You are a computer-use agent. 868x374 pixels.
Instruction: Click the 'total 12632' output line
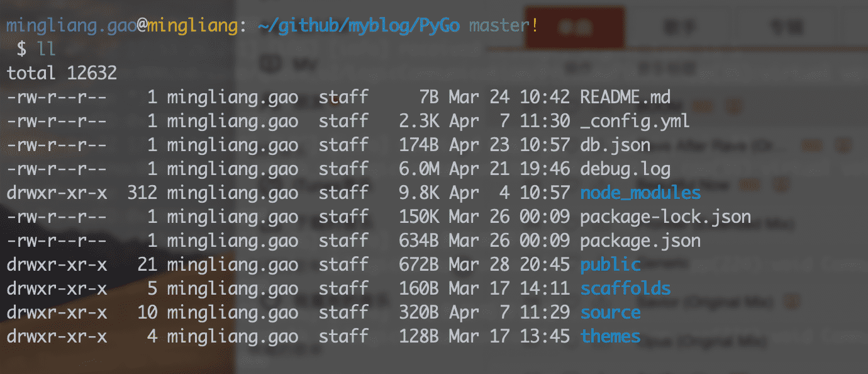[62, 73]
